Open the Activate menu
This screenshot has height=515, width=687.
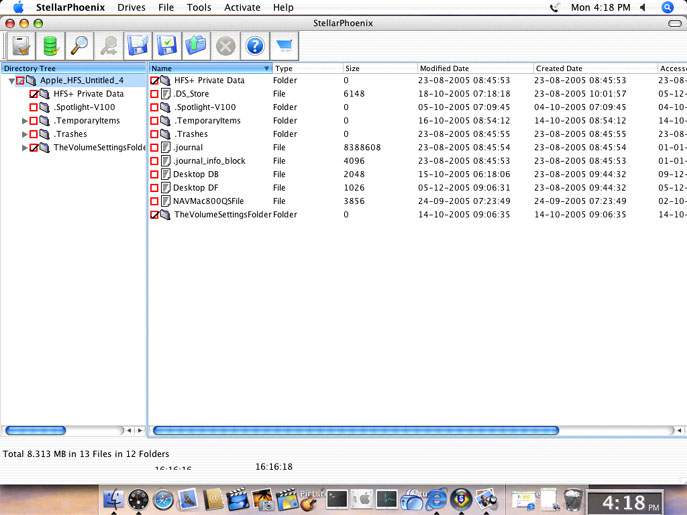[x=242, y=7]
